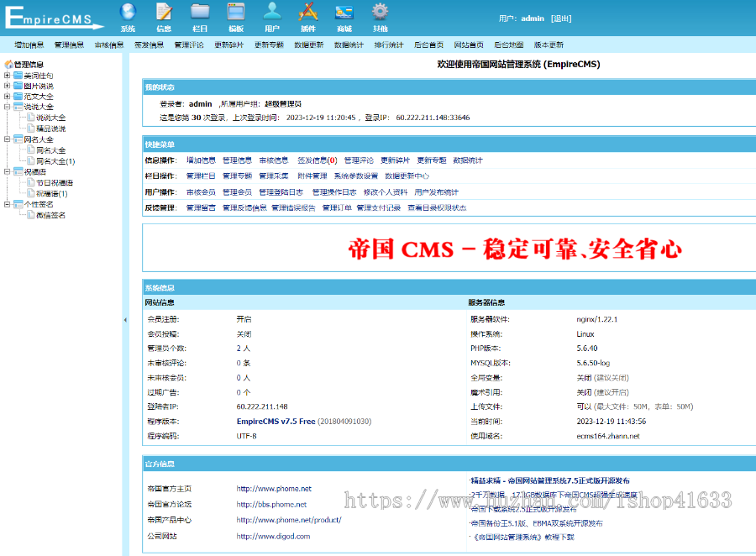Open the 用户 person icon in header
The image size is (756, 556).
[x=272, y=12]
